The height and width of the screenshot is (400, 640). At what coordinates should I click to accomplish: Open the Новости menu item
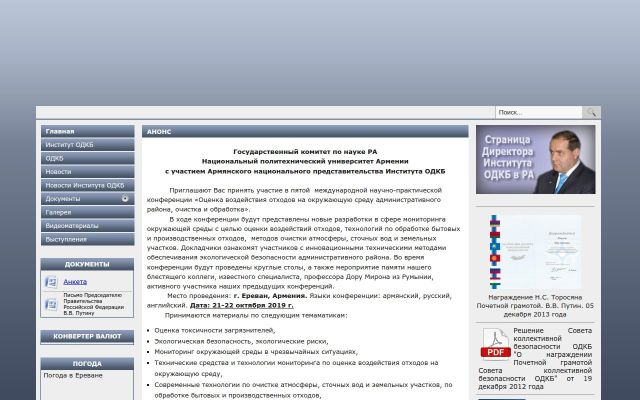tap(87, 172)
